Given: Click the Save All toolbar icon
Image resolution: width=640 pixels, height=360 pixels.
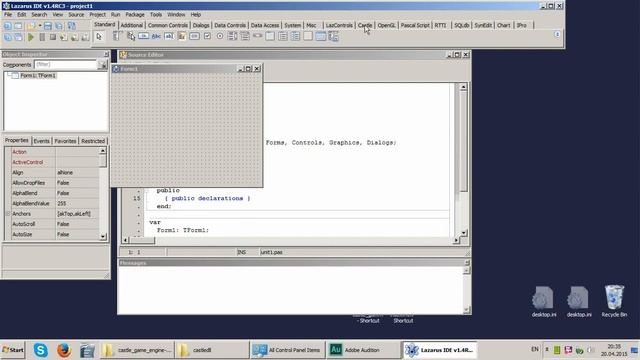Looking at the screenshot, I should point(59,26).
